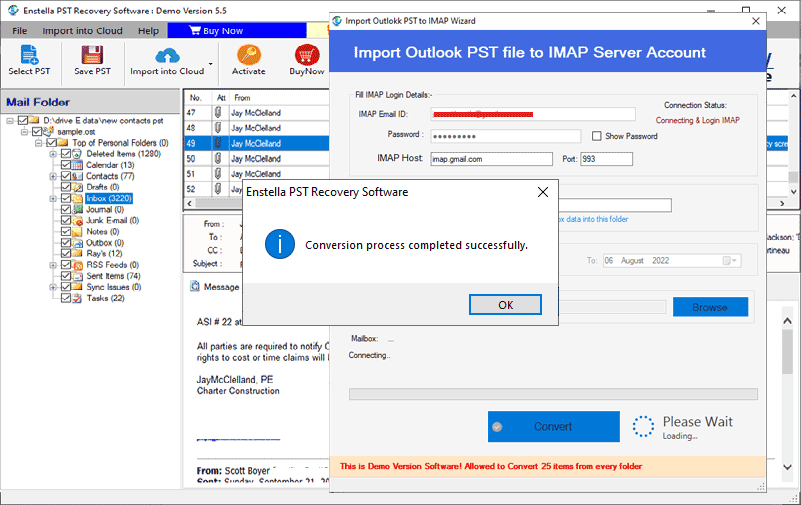
Task: Uncheck the Ray's (12) folder checkbox
Action: pyautogui.click(x=66, y=254)
